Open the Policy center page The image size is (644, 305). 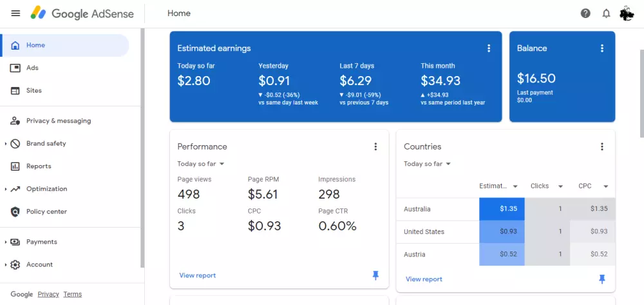tap(46, 212)
